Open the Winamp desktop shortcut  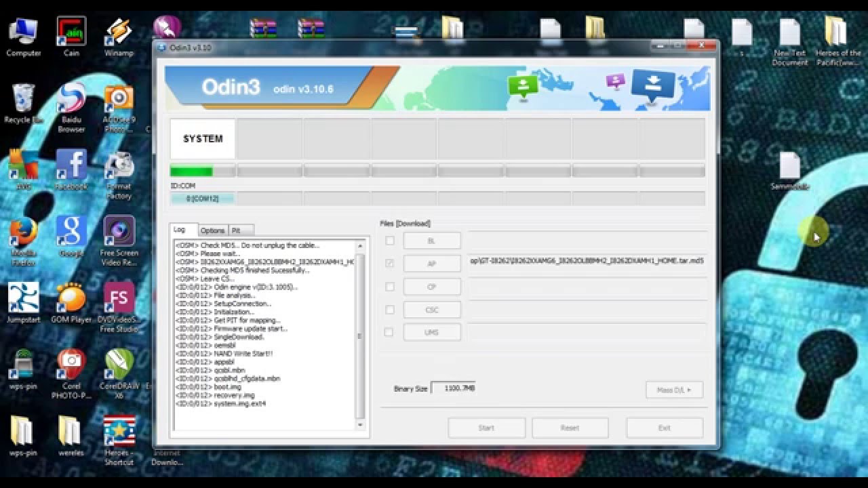(x=119, y=37)
